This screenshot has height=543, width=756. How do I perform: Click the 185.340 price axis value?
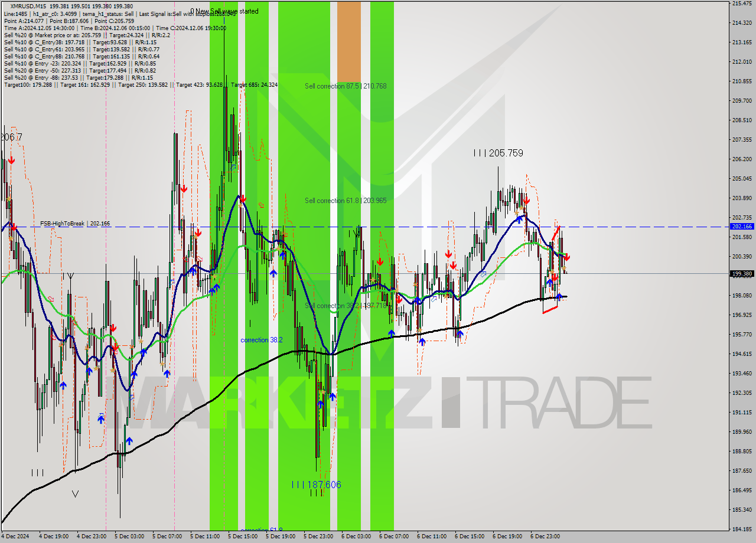click(742, 510)
